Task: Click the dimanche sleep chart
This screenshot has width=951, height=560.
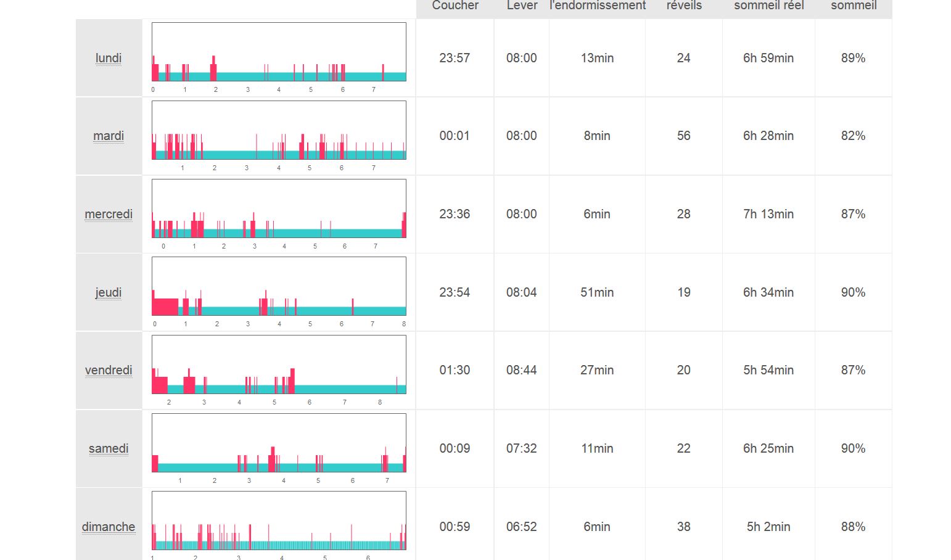Action: tap(279, 521)
